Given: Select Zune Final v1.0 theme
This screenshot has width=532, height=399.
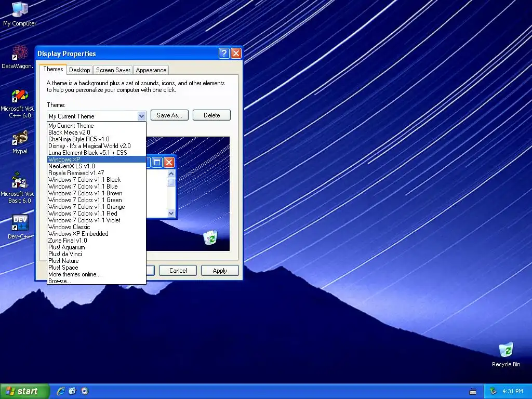Looking at the screenshot, I should pos(97,241).
